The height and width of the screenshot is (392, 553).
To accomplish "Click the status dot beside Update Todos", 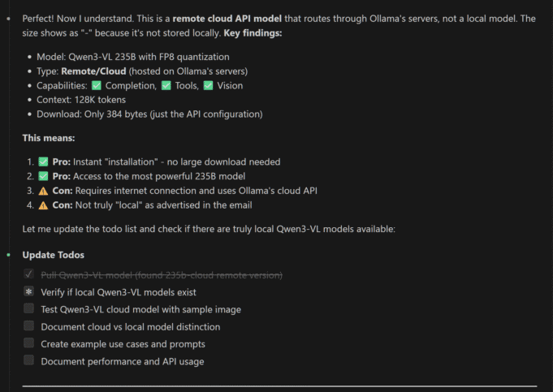I will [x=9, y=255].
